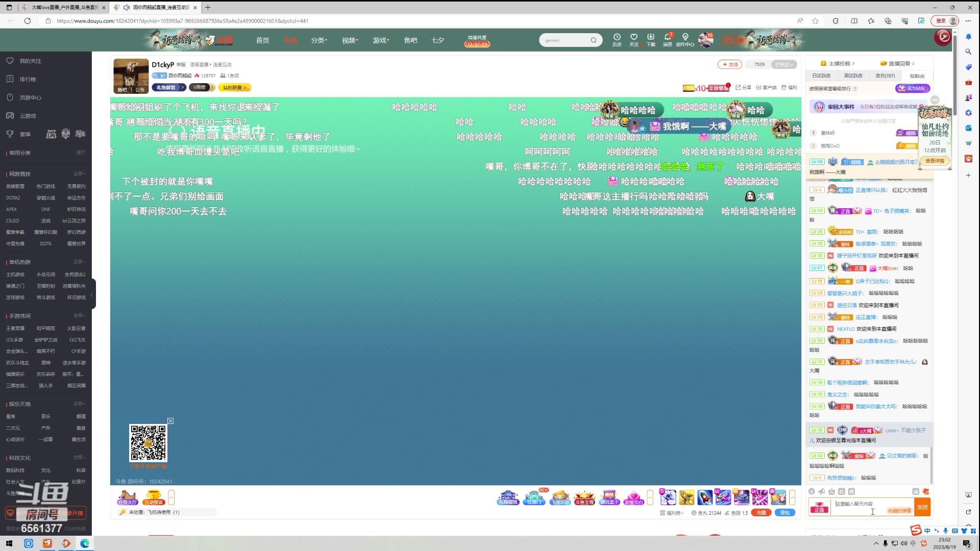Click the megaphone broadcast icon in chat toolbar
Image resolution: width=980 pixels, height=551 pixels.
click(x=821, y=491)
